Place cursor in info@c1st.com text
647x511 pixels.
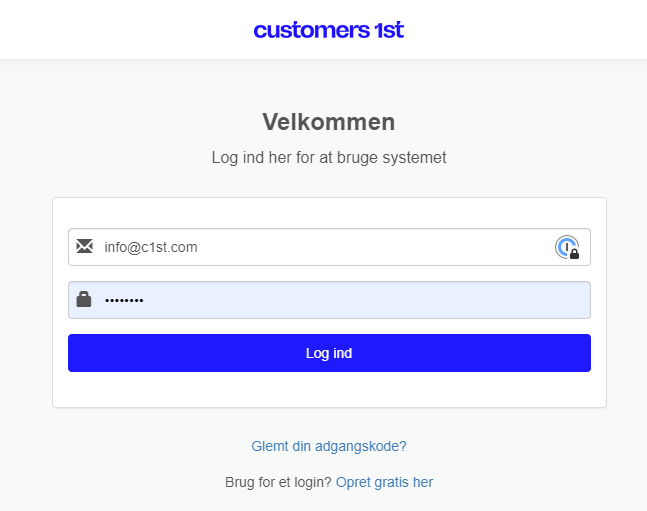[151, 247]
